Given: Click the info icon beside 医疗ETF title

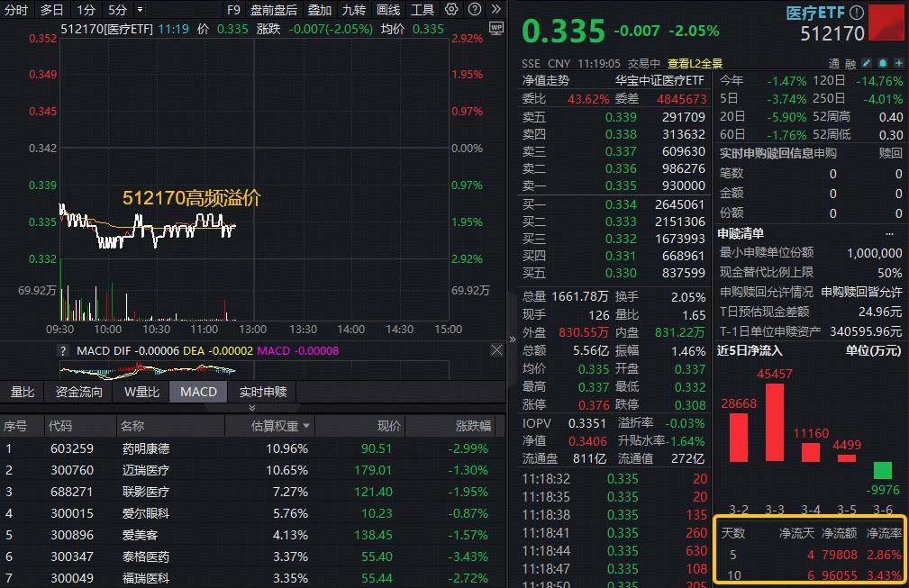Looking at the screenshot, I should (x=856, y=13).
